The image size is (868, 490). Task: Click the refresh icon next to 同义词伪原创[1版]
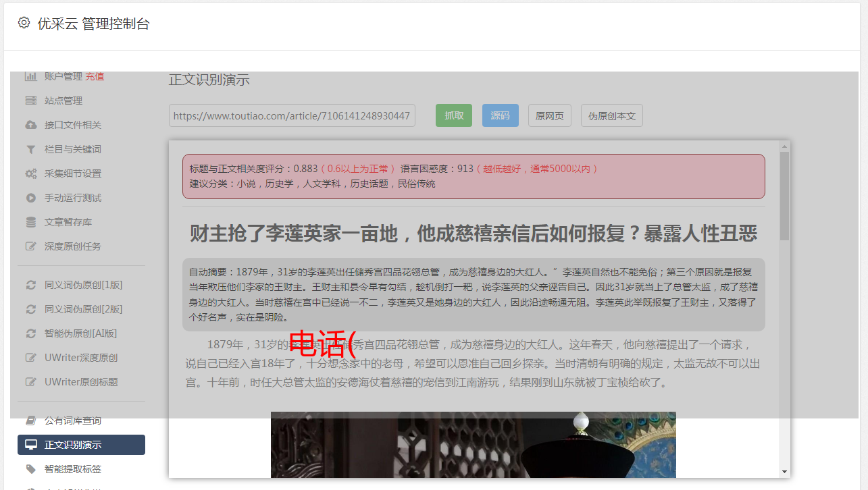pyautogui.click(x=31, y=285)
